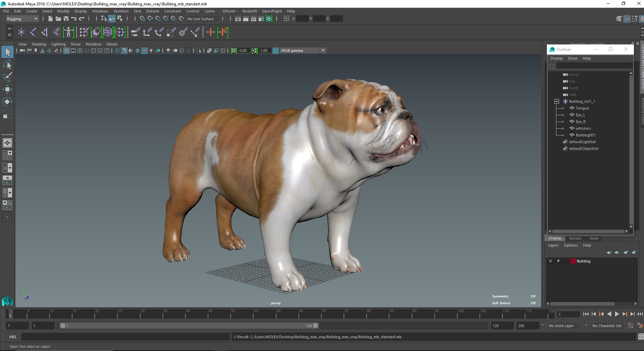Click the Redo arrow icon
644x351 pixels.
click(82, 19)
